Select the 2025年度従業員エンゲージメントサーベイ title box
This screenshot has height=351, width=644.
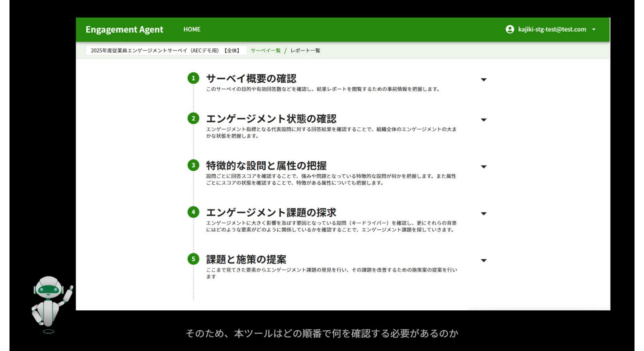pos(166,51)
